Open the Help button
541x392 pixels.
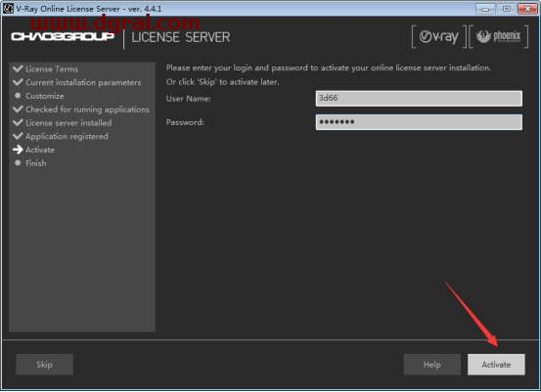(432, 365)
